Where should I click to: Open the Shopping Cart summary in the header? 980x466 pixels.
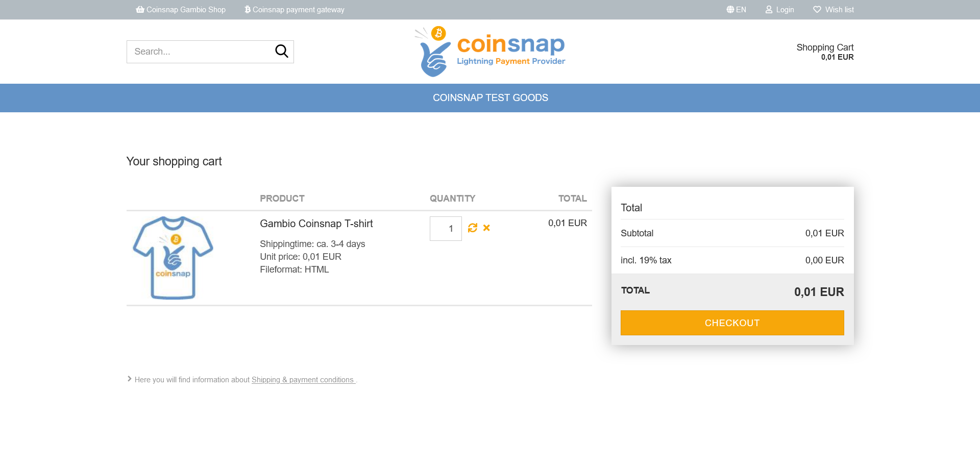(x=825, y=52)
